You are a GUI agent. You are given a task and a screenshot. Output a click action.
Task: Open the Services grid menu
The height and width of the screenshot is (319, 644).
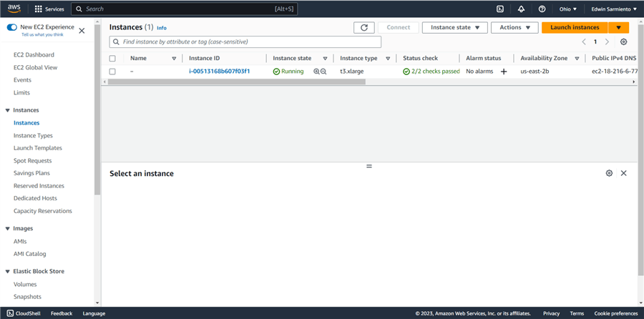coord(49,9)
